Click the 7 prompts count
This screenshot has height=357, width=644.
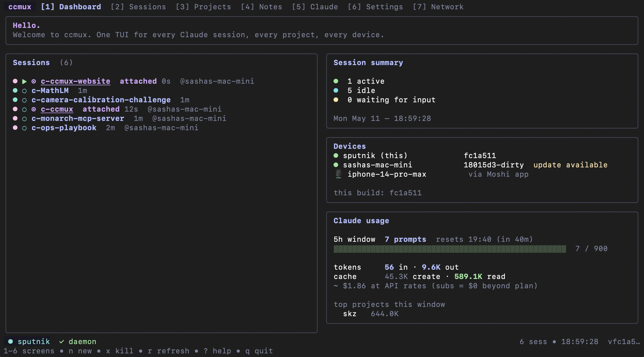tap(406, 239)
